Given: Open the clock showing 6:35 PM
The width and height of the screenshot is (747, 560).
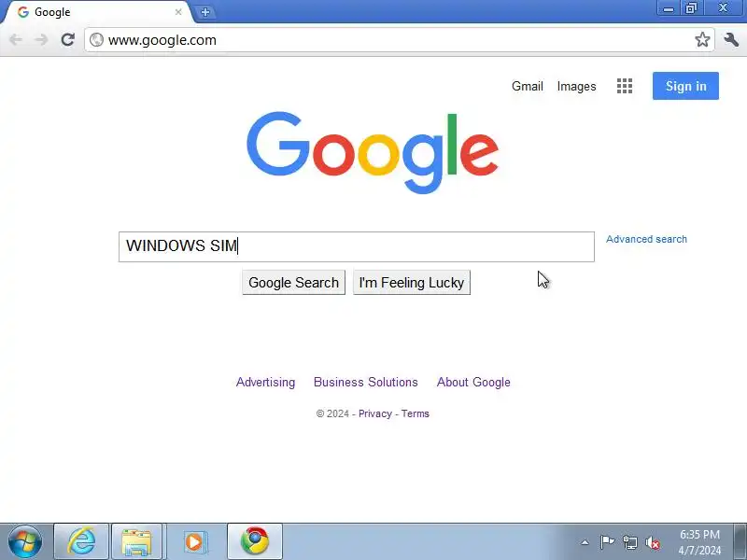Looking at the screenshot, I should point(699,542).
